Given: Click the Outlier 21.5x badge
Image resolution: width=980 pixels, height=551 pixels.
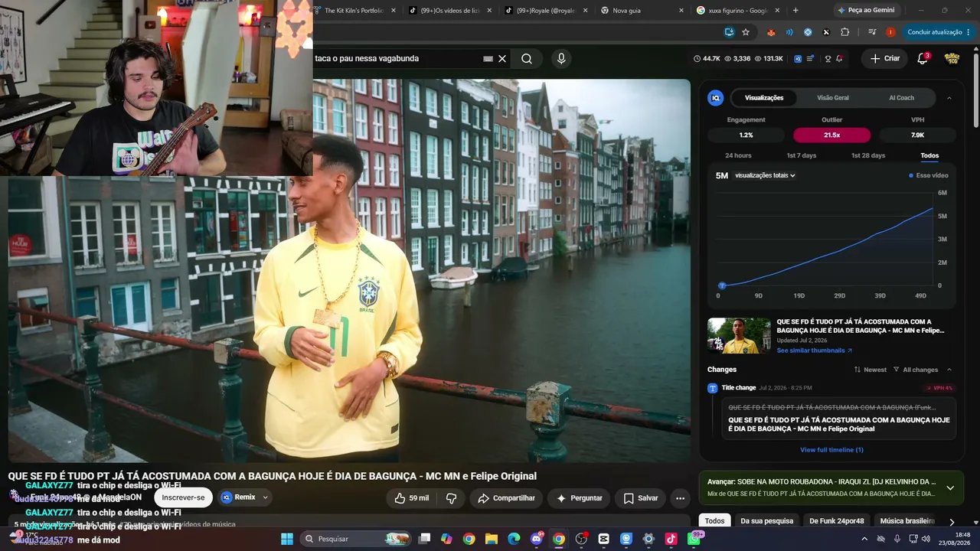Looking at the screenshot, I should (831, 135).
